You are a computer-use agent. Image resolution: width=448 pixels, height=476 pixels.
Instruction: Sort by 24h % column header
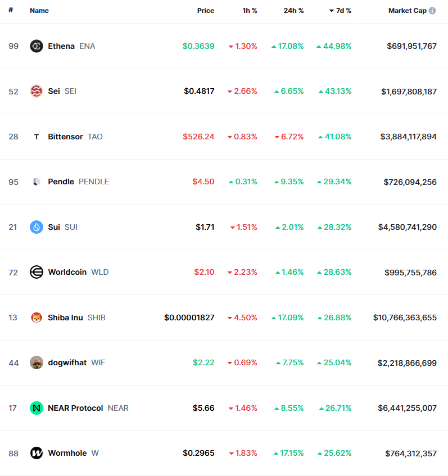click(293, 11)
